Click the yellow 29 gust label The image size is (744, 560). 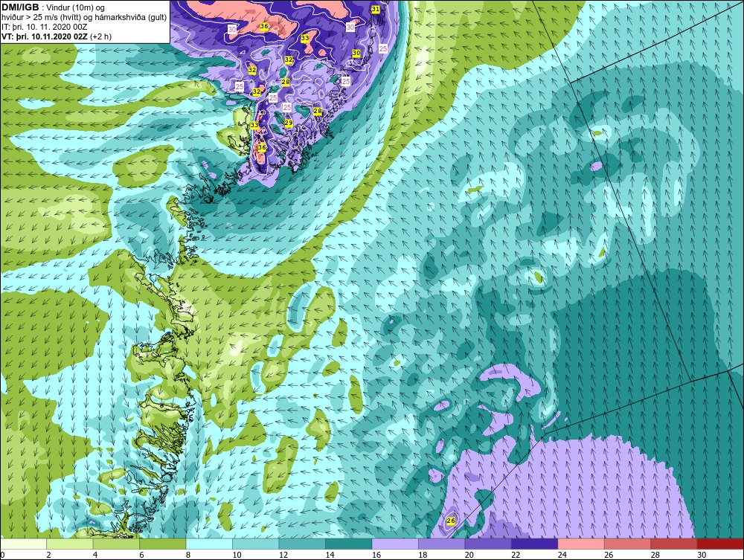click(289, 123)
